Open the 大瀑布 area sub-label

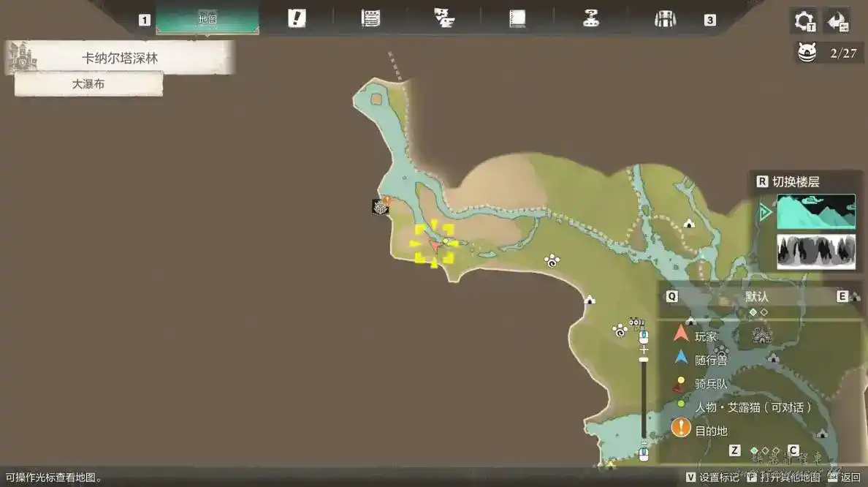[88, 84]
